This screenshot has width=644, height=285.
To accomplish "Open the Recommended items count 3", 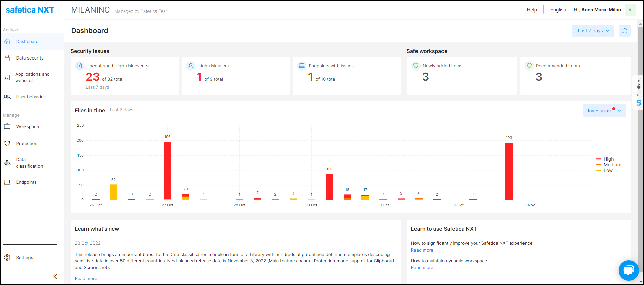I will 539,77.
